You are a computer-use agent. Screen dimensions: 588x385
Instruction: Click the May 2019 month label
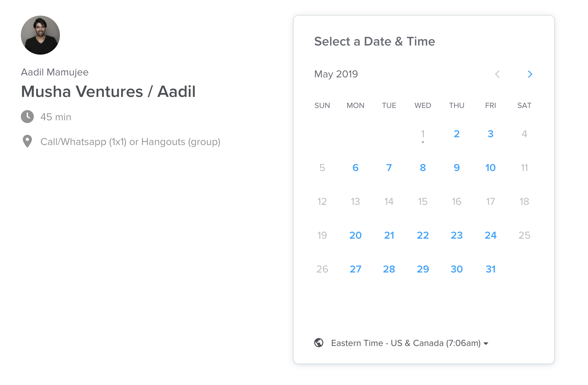pos(336,74)
